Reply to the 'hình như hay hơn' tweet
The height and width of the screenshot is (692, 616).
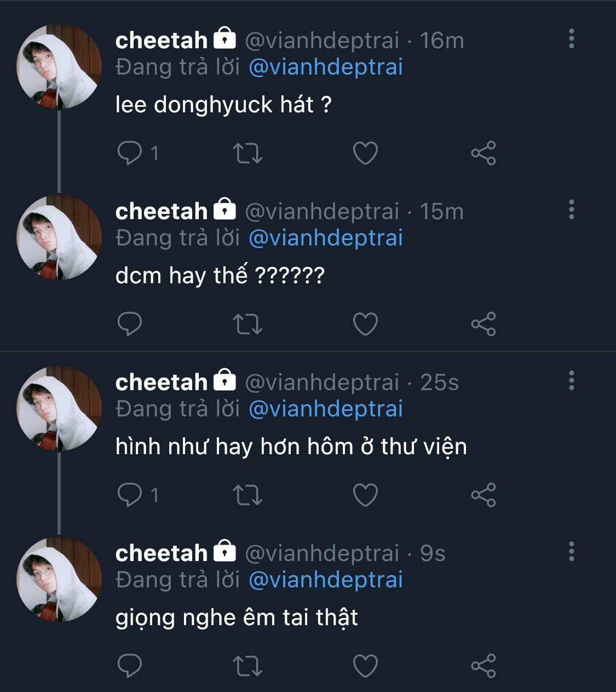pos(130,495)
